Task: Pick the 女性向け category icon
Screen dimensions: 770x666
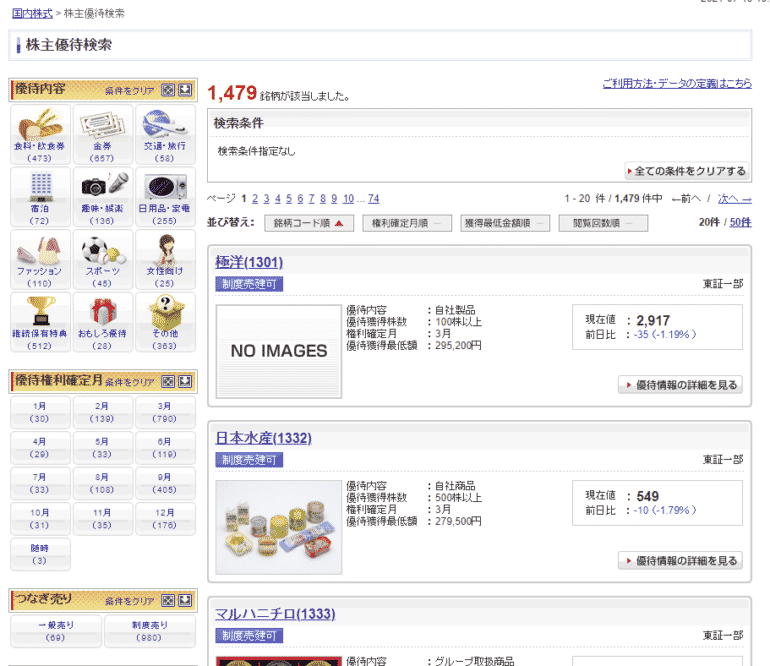Action: (165, 259)
